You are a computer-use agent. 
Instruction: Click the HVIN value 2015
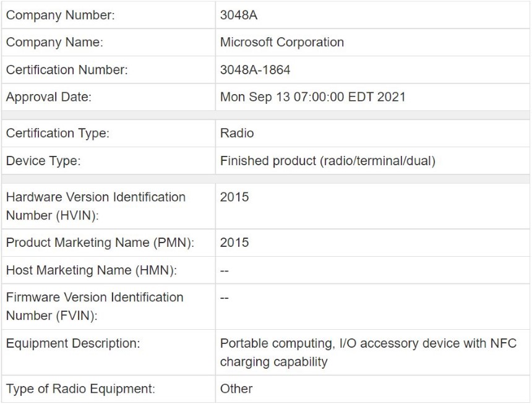[x=234, y=197]
